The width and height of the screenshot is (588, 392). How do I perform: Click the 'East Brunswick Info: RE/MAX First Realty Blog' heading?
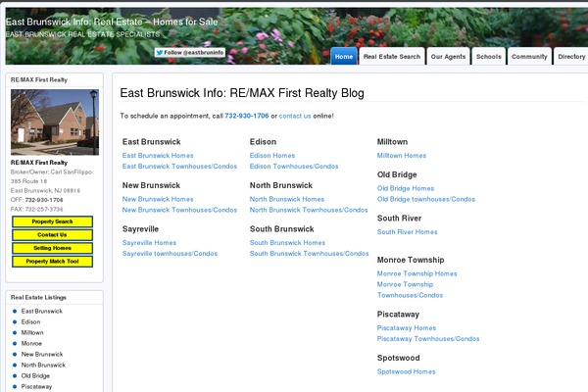(242, 93)
